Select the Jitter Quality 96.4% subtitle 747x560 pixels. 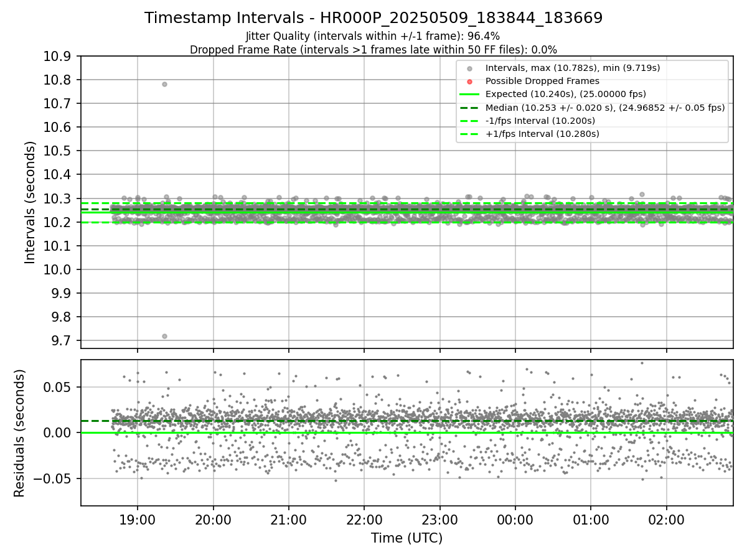click(373, 36)
